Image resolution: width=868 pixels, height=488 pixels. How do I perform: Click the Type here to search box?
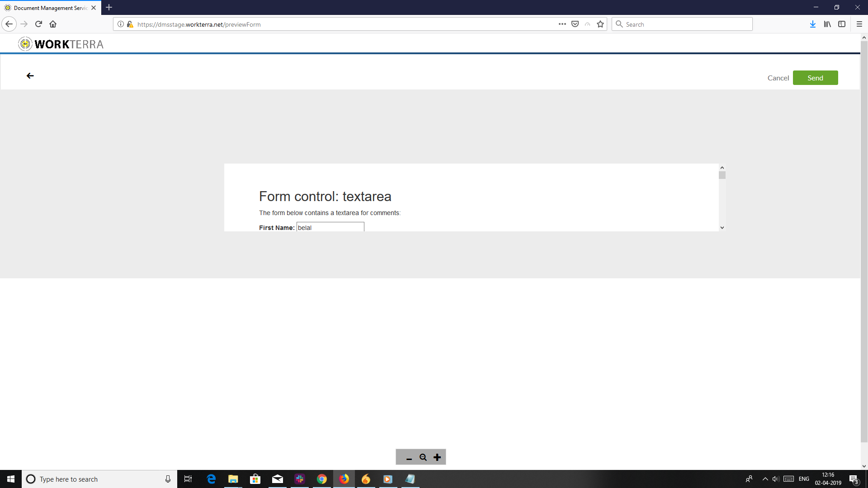click(x=99, y=479)
